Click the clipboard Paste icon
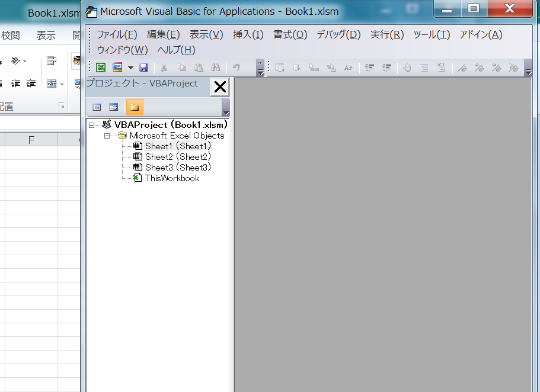540x392 pixels. (x=199, y=68)
